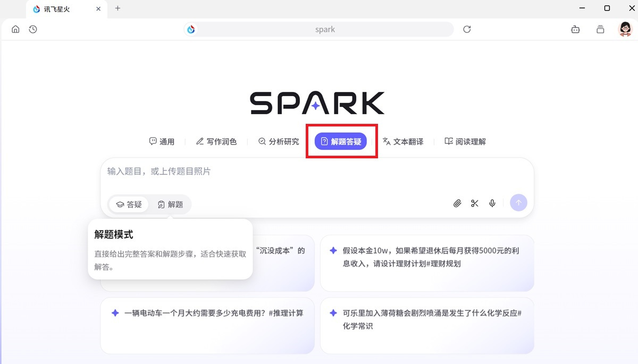This screenshot has width=638, height=364.
Task: Open the user avatar profile
Action: click(x=625, y=29)
